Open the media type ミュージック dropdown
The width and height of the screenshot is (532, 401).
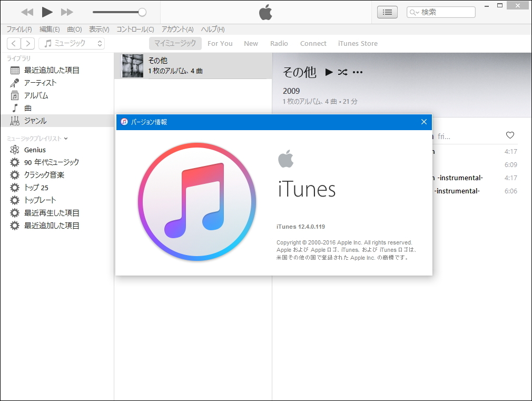pos(72,44)
